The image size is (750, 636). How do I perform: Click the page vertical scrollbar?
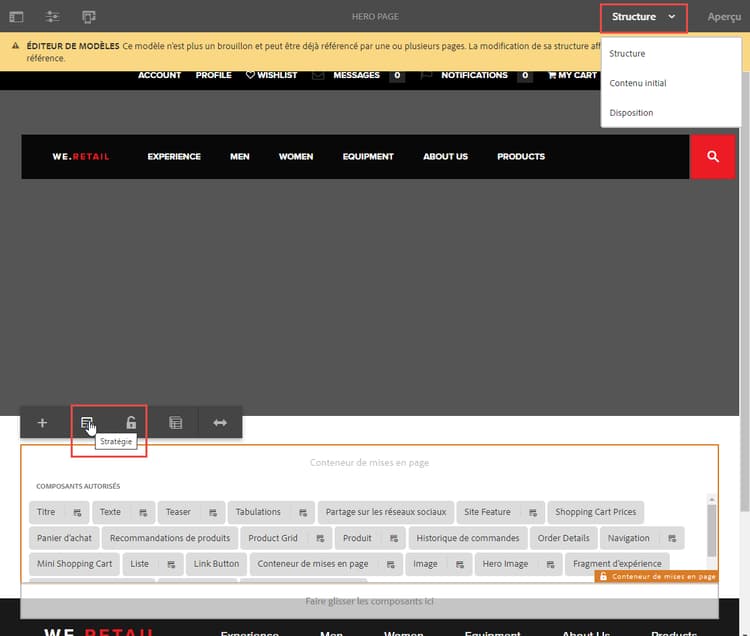[745, 292]
